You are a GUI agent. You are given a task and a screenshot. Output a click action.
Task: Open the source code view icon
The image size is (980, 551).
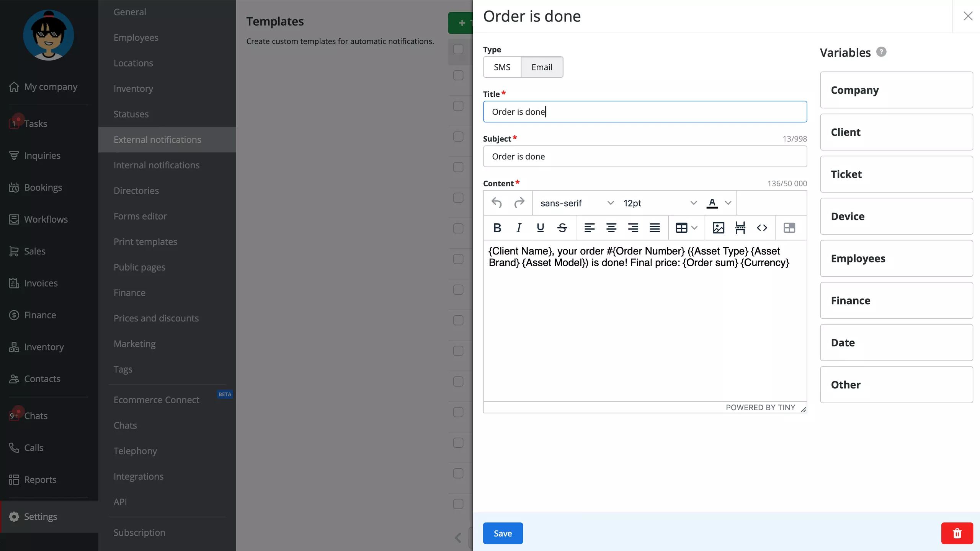tap(762, 228)
